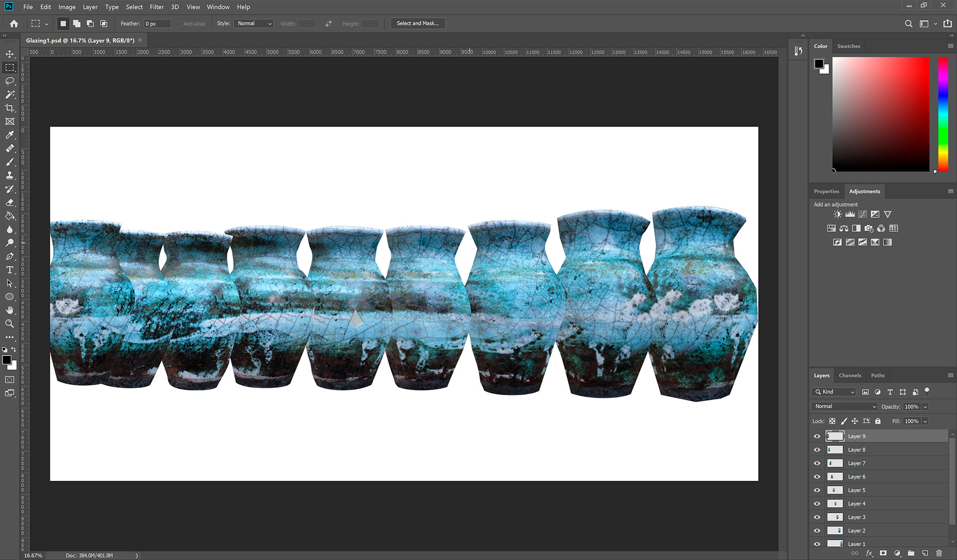Screen dimensions: 957x560
Task: Select the Crop tool
Action: pyautogui.click(x=9, y=108)
